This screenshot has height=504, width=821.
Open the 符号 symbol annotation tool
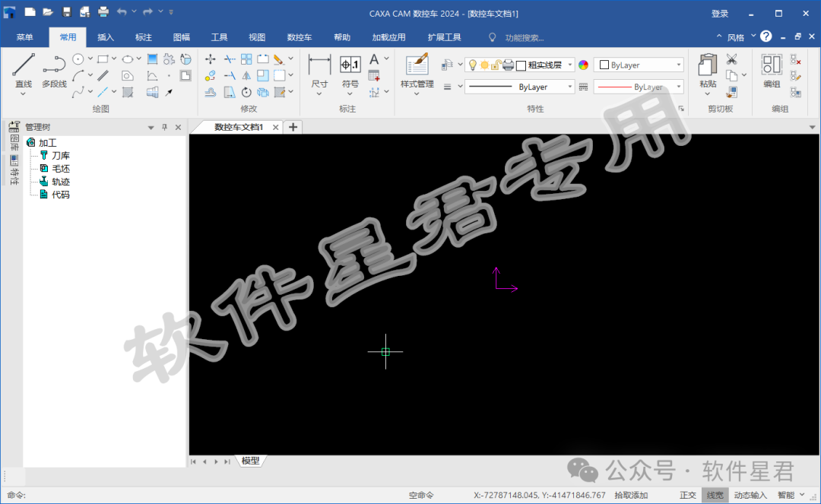[x=350, y=71]
